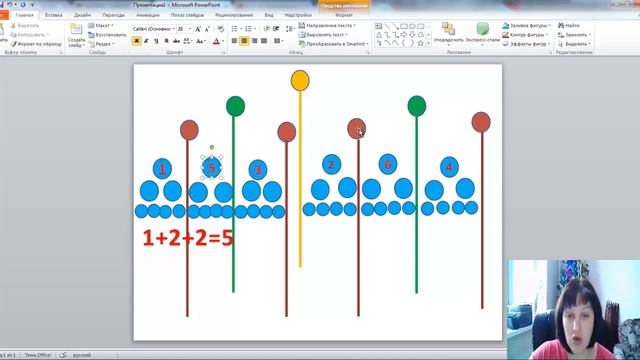The width and height of the screenshot is (640, 360).
Task: Increase font size with the large A icon
Action: pos(198,29)
